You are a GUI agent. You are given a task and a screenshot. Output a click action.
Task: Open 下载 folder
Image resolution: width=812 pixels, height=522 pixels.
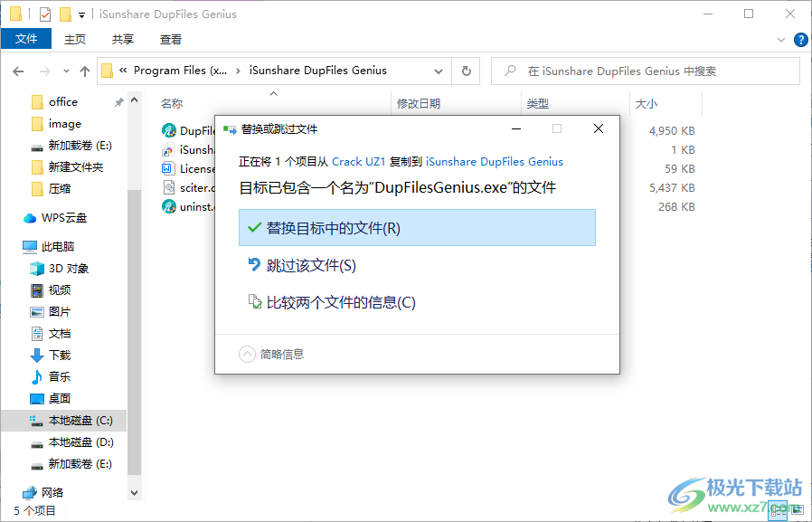[59, 356]
